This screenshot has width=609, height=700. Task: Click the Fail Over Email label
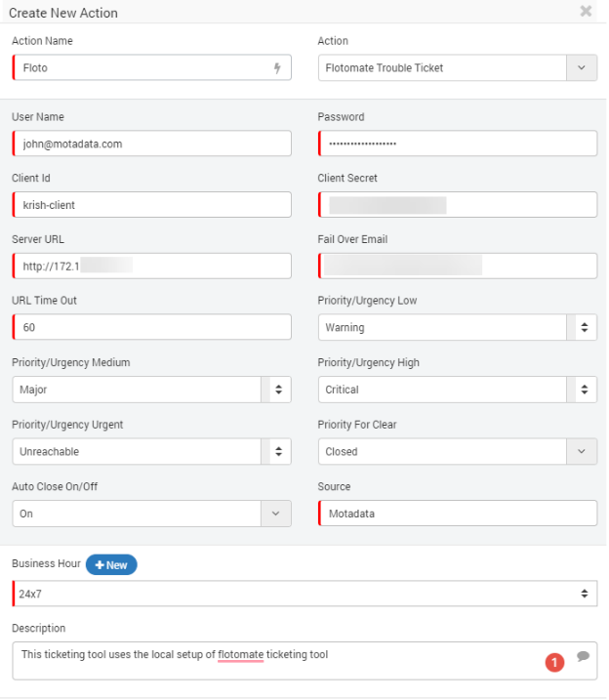[352, 239]
